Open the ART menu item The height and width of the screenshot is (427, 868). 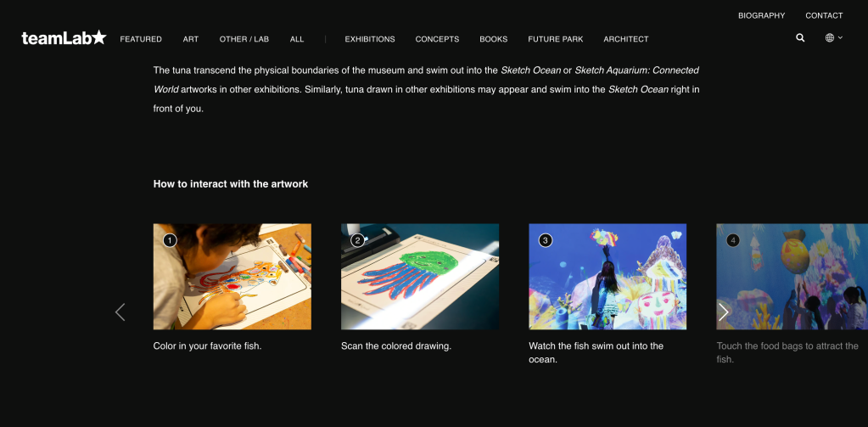click(x=190, y=39)
